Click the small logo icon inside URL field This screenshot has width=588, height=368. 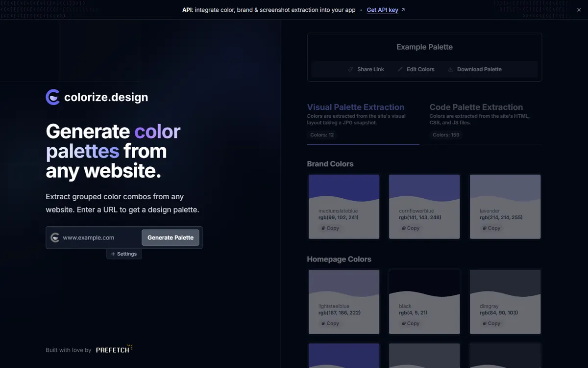(55, 237)
